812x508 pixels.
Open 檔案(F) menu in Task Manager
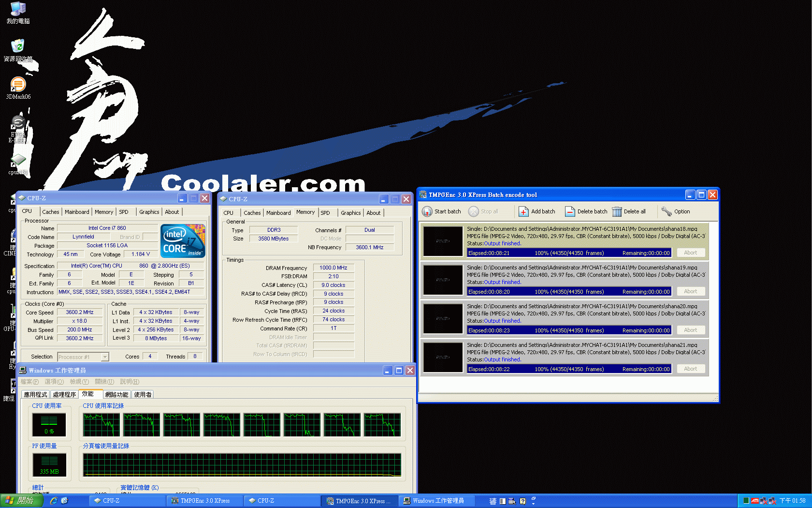click(29, 382)
